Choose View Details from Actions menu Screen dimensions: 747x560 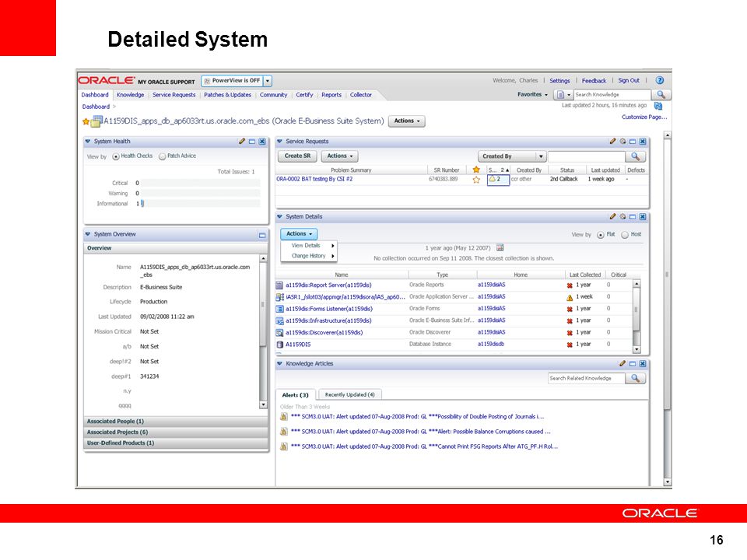310,246
